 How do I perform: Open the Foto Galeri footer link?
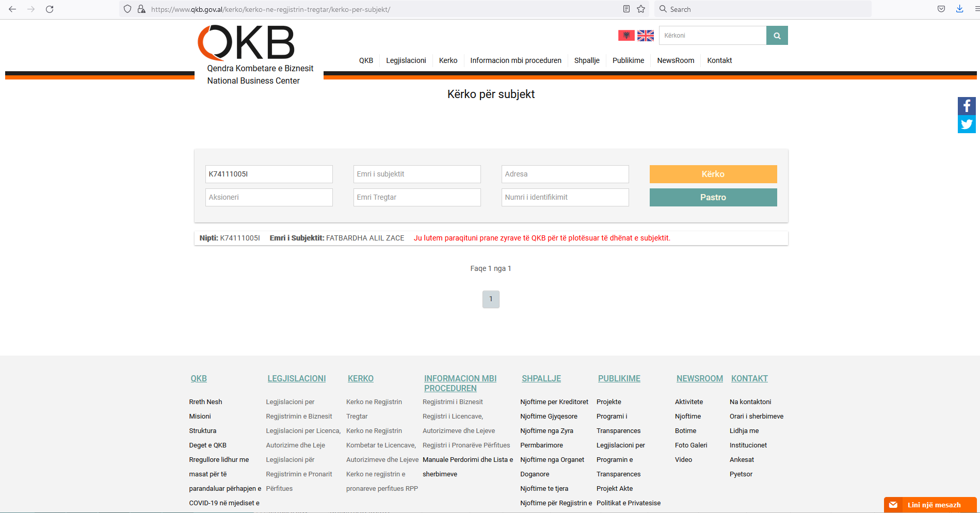point(690,445)
